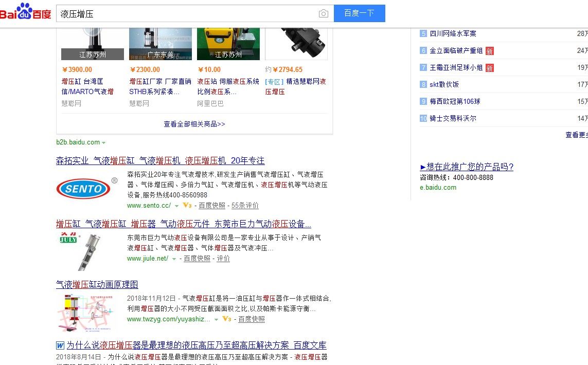588x365 pixels.
Task: Open 百度快照 for www.twzyg.com result
Action: click(x=252, y=319)
